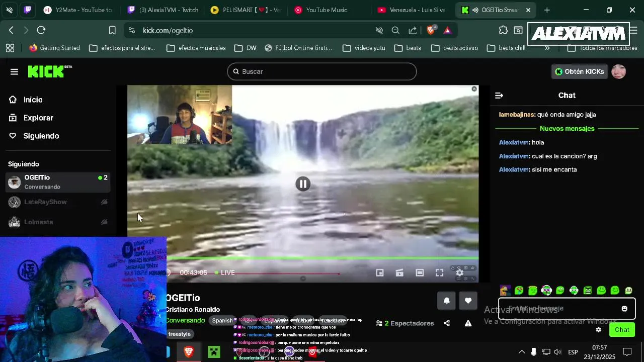
Task: Open efectos musicales bookmark folder
Action: click(x=196, y=48)
